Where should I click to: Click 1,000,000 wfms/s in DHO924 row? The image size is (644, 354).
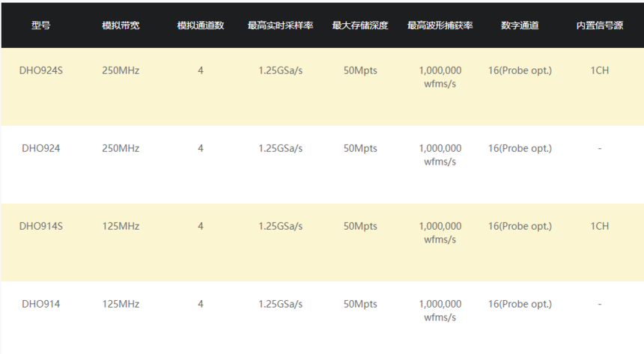click(440, 155)
